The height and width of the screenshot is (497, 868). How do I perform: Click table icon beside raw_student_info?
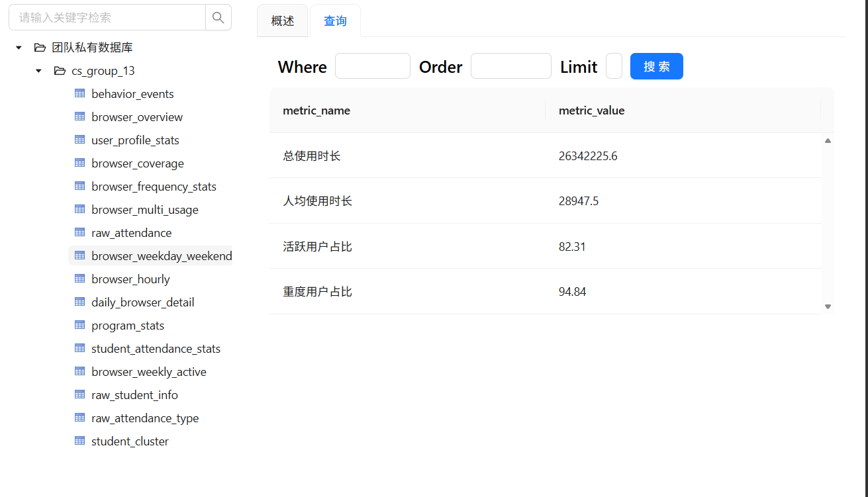click(x=79, y=394)
